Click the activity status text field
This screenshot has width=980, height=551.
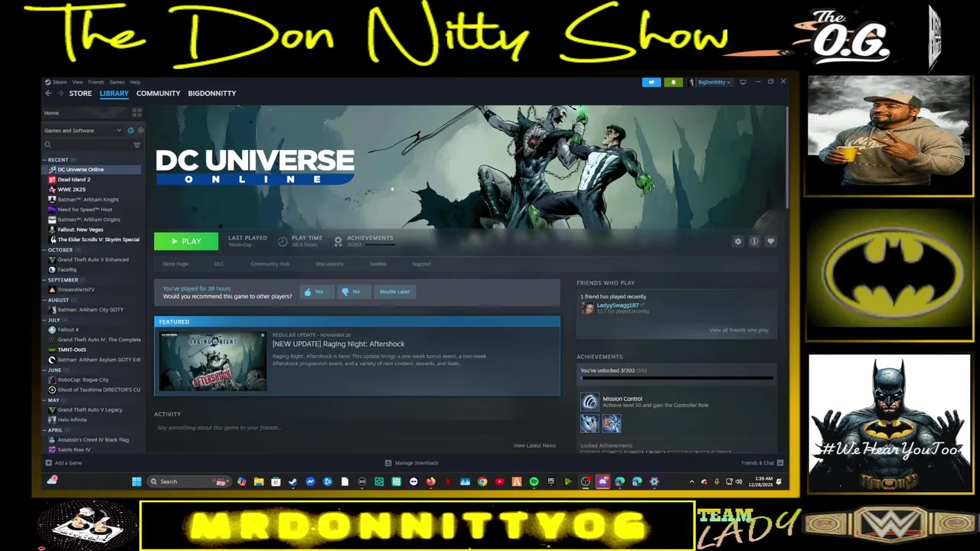click(357, 428)
